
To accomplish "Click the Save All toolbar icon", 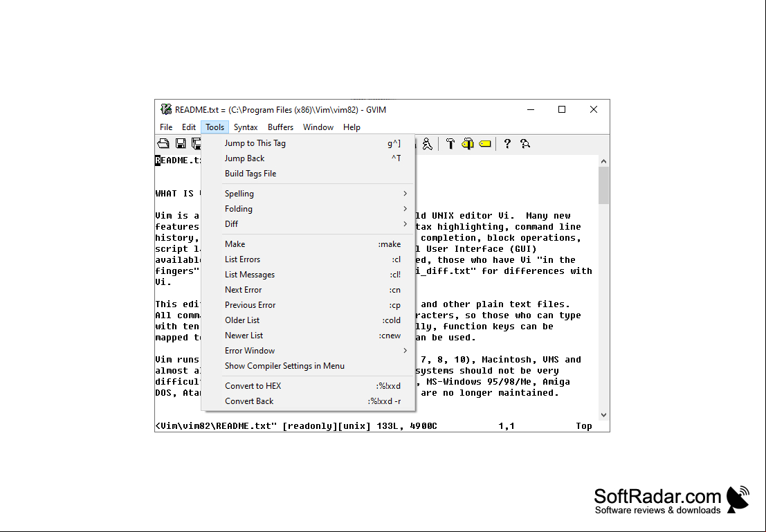I will (x=196, y=143).
